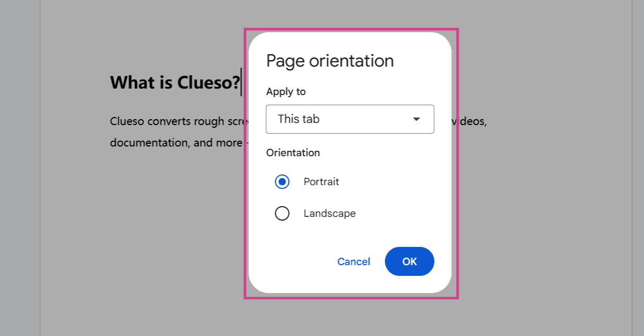Click the 'Page orientation' dialog title
Viewport: 644px width, 336px height.
(x=330, y=61)
